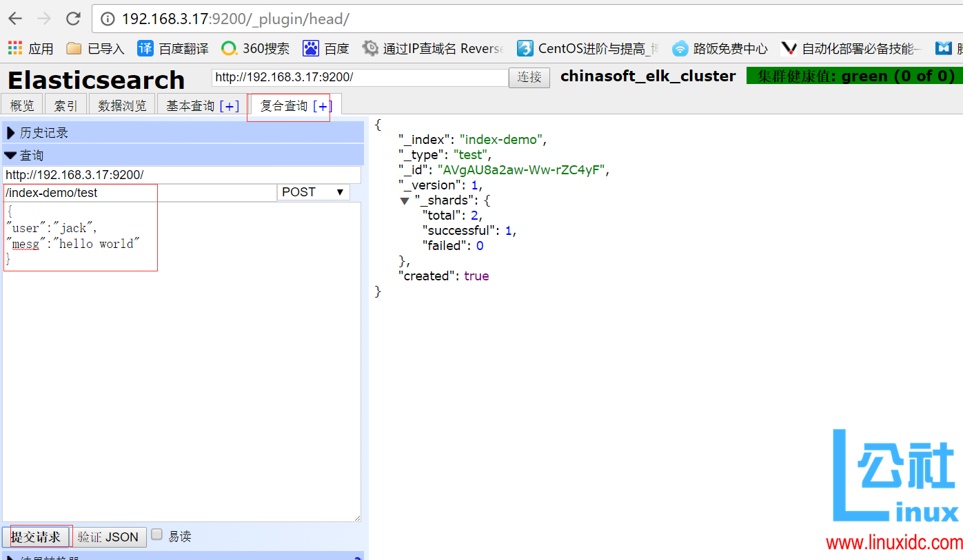The image size is (963, 560).
Task: Click the 提交请求 button
Action: pos(35,537)
